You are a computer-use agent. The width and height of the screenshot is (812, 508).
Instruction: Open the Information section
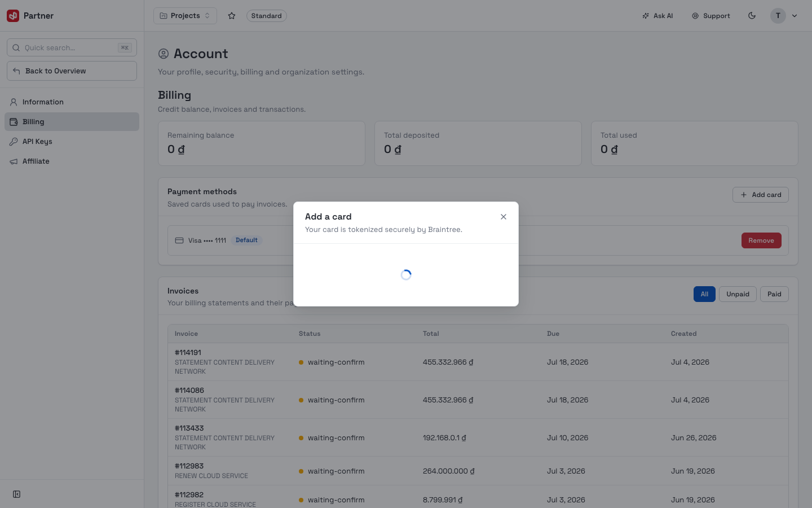click(72, 102)
